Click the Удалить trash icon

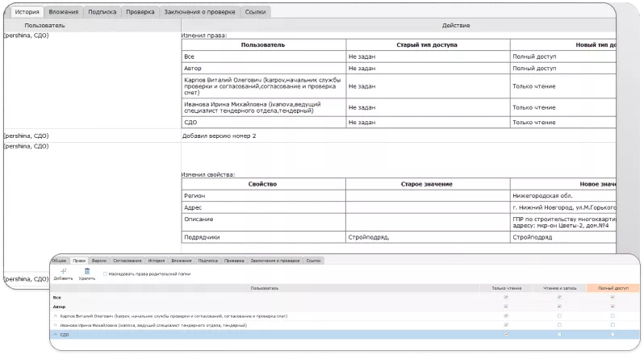coord(87,272)
